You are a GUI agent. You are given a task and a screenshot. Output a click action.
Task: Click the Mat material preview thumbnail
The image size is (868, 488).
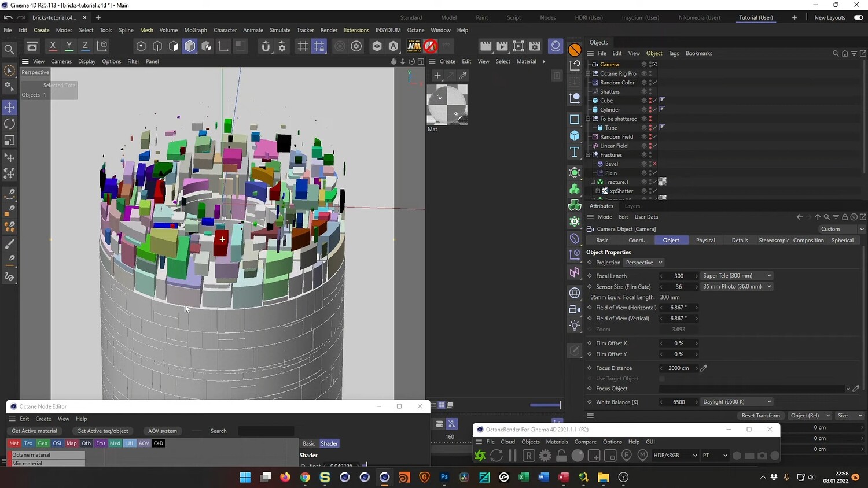[447, 105]
